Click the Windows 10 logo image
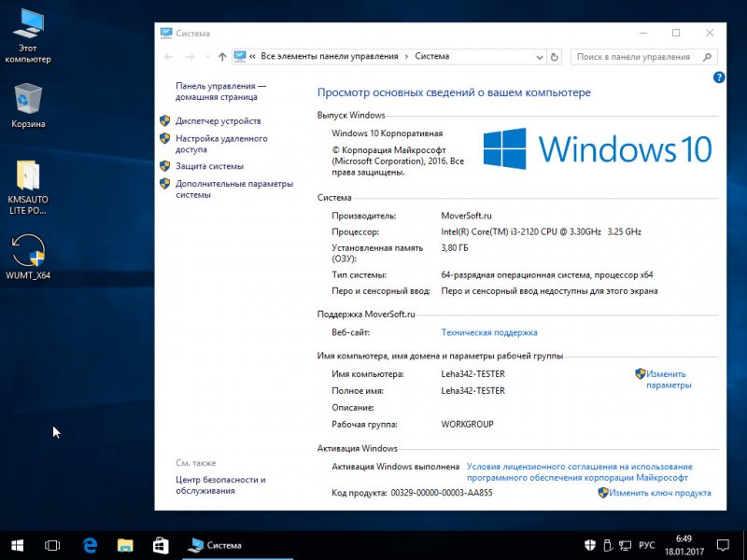Screen dimensions: 747x560 click(x=598, y=148)
